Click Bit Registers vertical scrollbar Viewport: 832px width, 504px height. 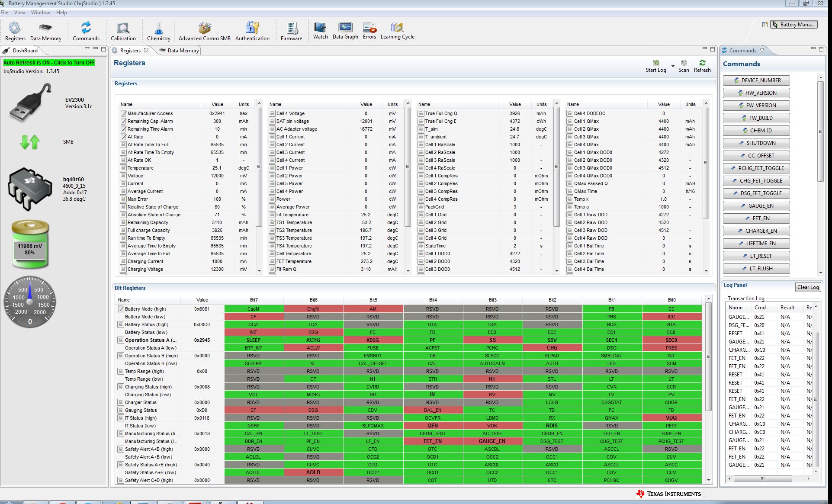coord(708,357)
